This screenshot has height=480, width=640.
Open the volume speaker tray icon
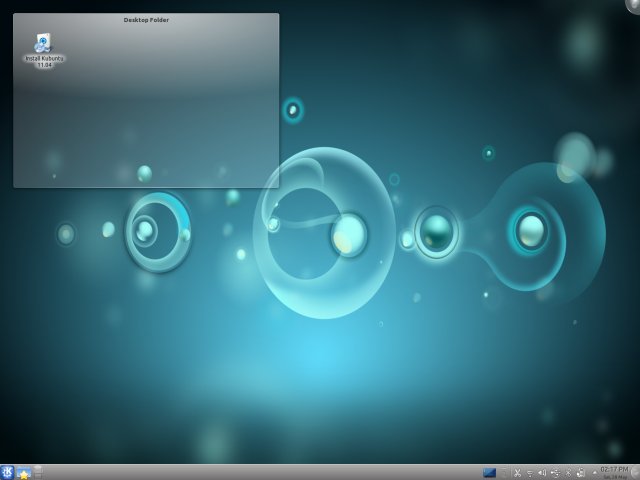click(542, 473)
